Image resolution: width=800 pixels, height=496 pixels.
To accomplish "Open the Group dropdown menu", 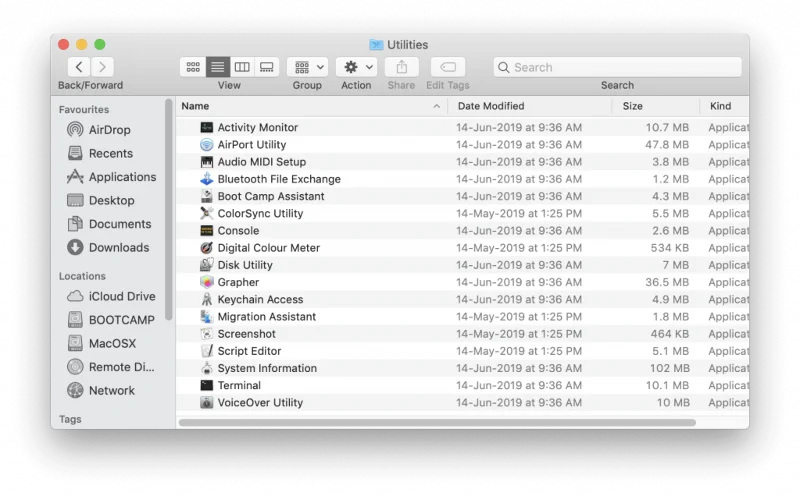I will pyautogui.click(x=307, y=67).
